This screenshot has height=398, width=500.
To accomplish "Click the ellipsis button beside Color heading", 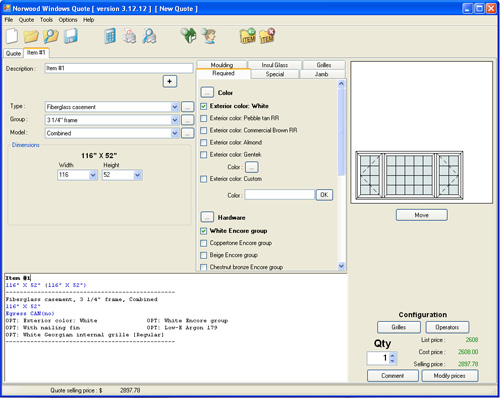I will click(x=207, y=92).
